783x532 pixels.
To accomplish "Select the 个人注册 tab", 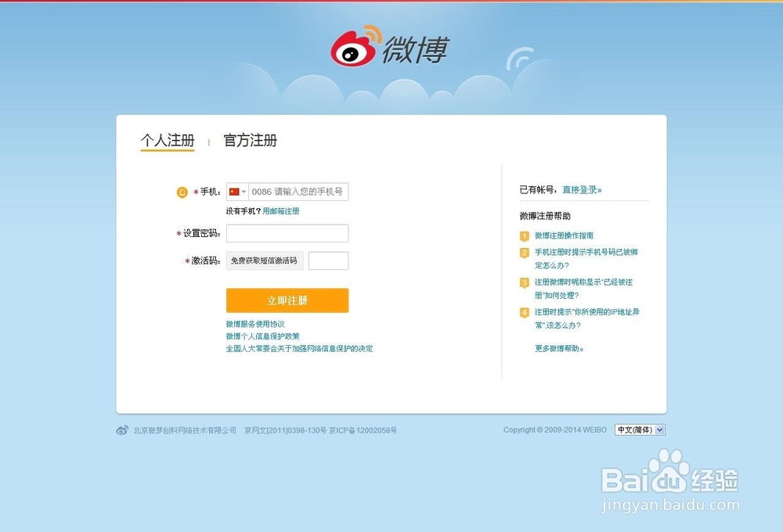I will pos(168,140).
